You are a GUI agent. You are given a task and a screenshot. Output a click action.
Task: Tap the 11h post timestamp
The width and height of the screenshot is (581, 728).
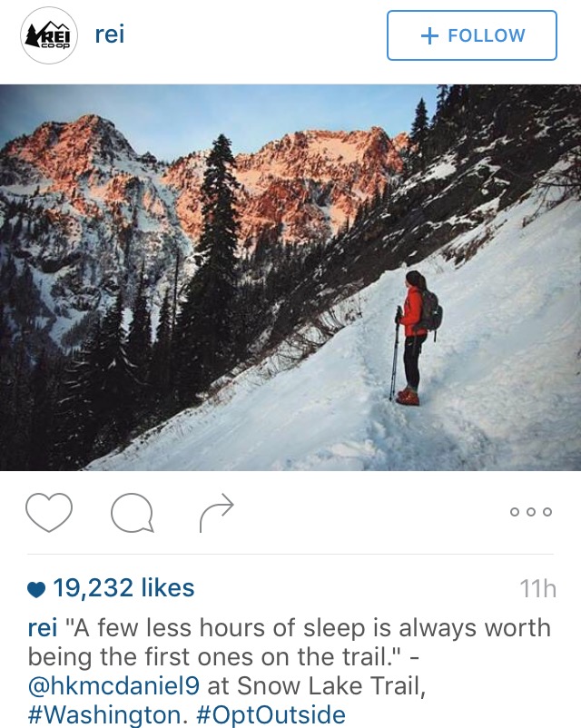537,589
